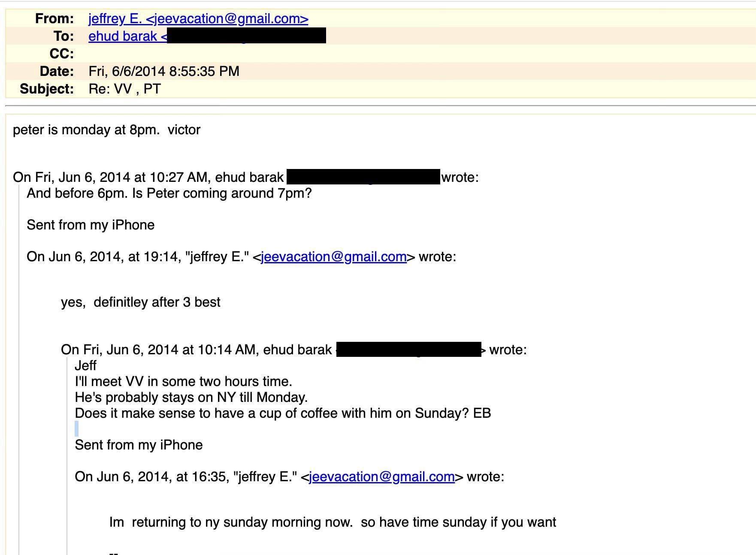The image size is (756, 555).
Task: Open jeevacation@gmail.com link in the 19:14 quote header
Action: coord(334,256)
